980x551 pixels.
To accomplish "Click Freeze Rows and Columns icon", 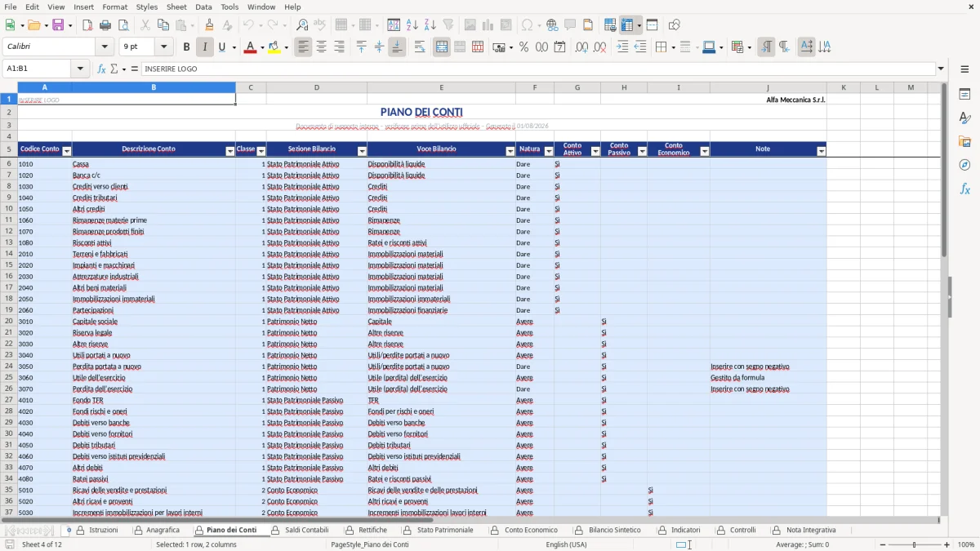I will pos(627,25).
